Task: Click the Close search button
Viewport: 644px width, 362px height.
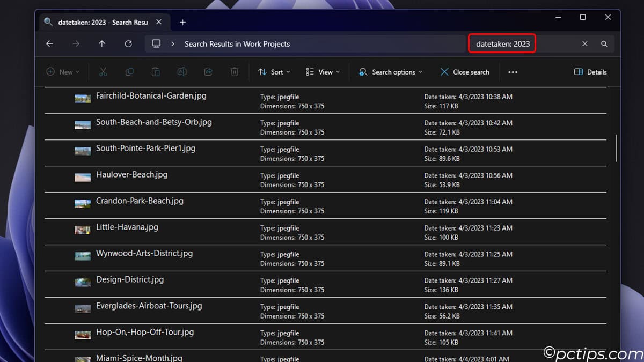Action: pos(465,72)
